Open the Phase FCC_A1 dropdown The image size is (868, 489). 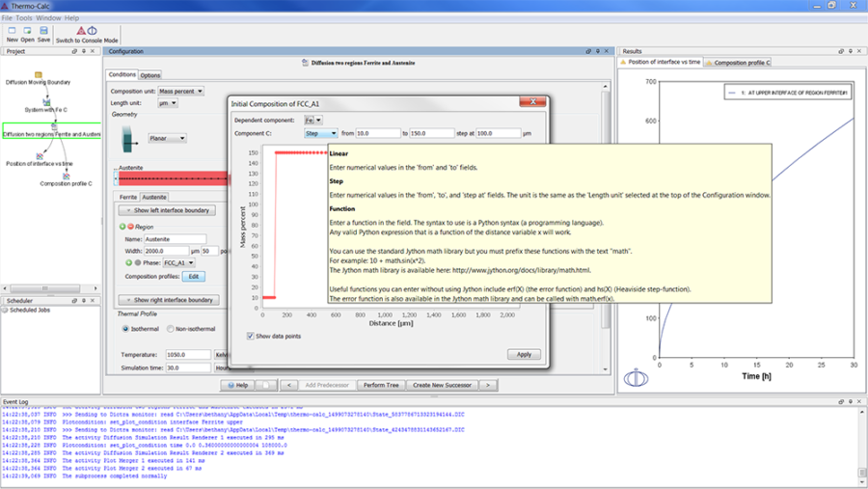(178, 262)
